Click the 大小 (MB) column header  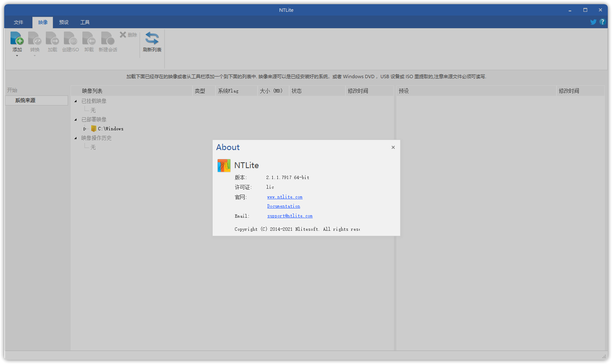(273, 91)
